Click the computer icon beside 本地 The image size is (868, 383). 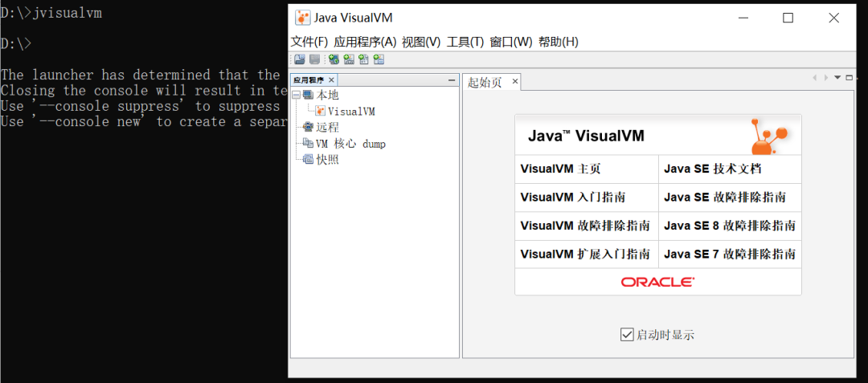308,96
